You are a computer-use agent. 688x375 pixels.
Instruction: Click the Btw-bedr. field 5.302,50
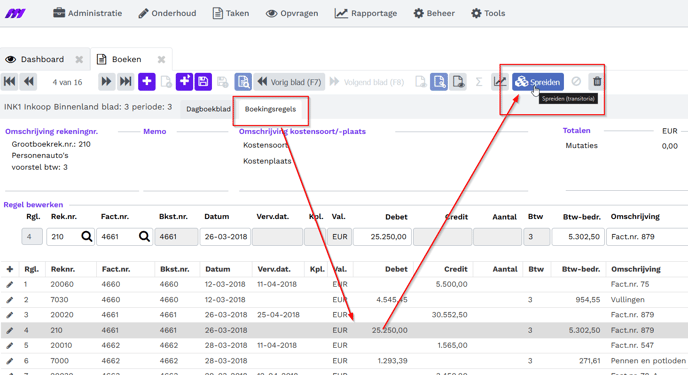578,236
